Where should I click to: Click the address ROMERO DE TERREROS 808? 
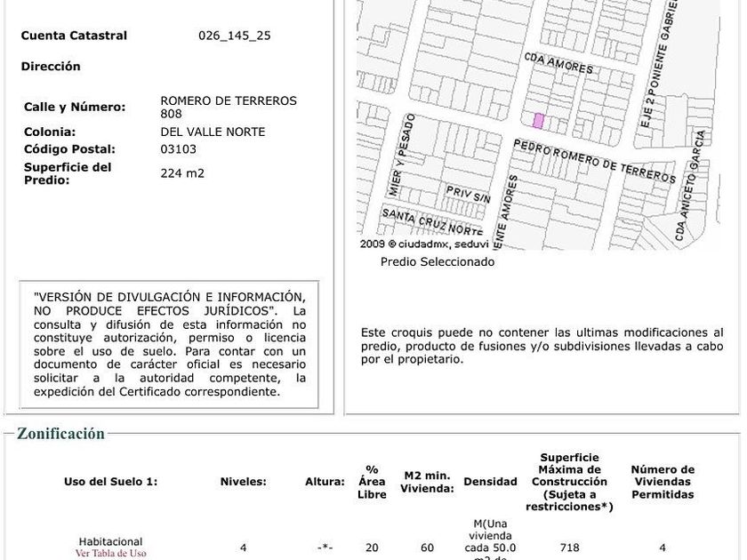(x=229, y=108)
